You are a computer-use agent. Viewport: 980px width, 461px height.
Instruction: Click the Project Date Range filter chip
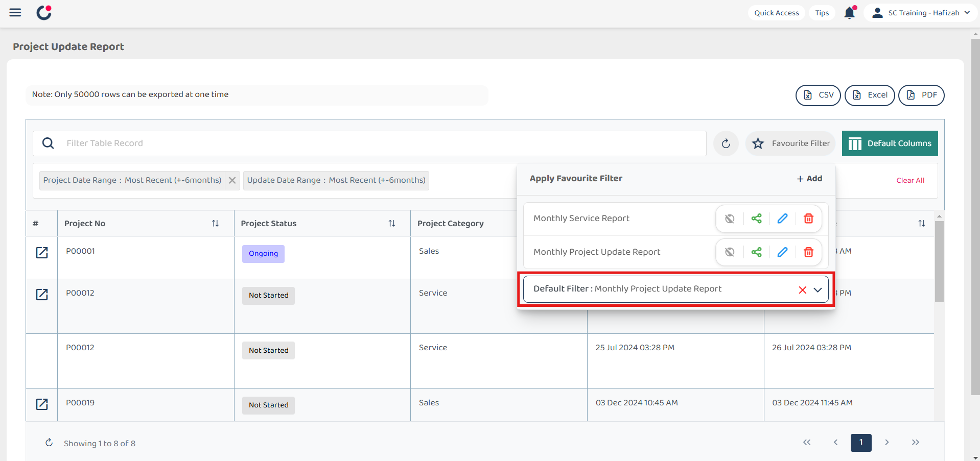tap(132, 180)
